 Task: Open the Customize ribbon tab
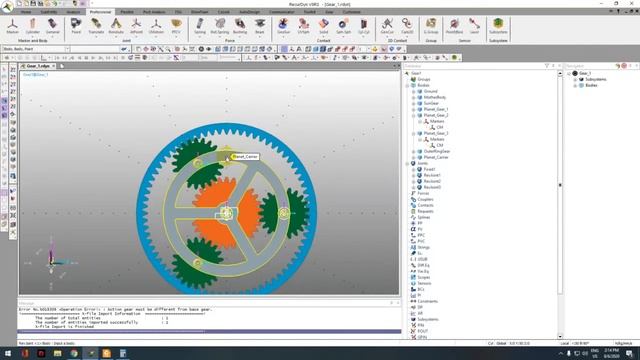351,12
